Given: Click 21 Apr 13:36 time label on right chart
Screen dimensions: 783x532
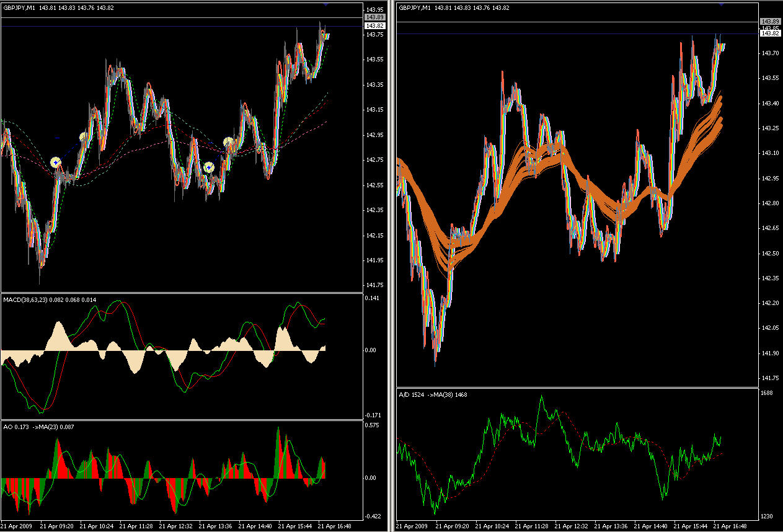Looking at the screenshot, I should 611,526.
